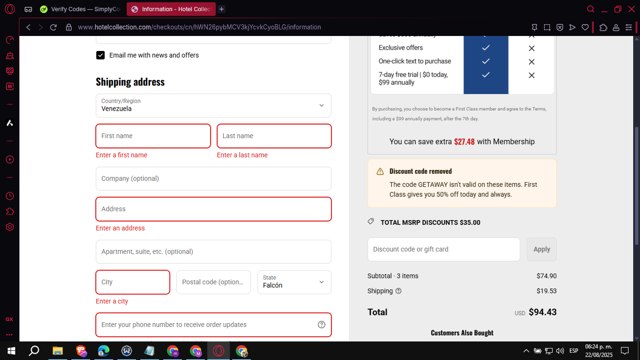Screen dimensions: 640x360
Task: Go back to the previous page
Action: pyautogui.click(x=28, y=27)
